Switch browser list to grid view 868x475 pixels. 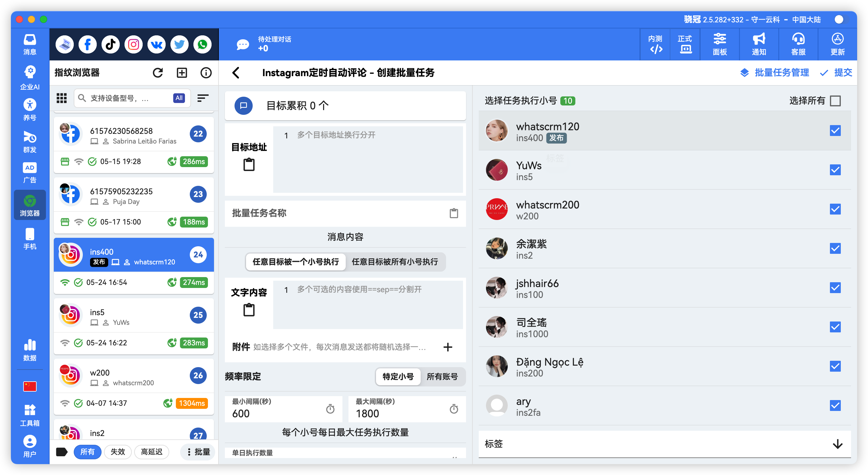[x=62, y=98]
